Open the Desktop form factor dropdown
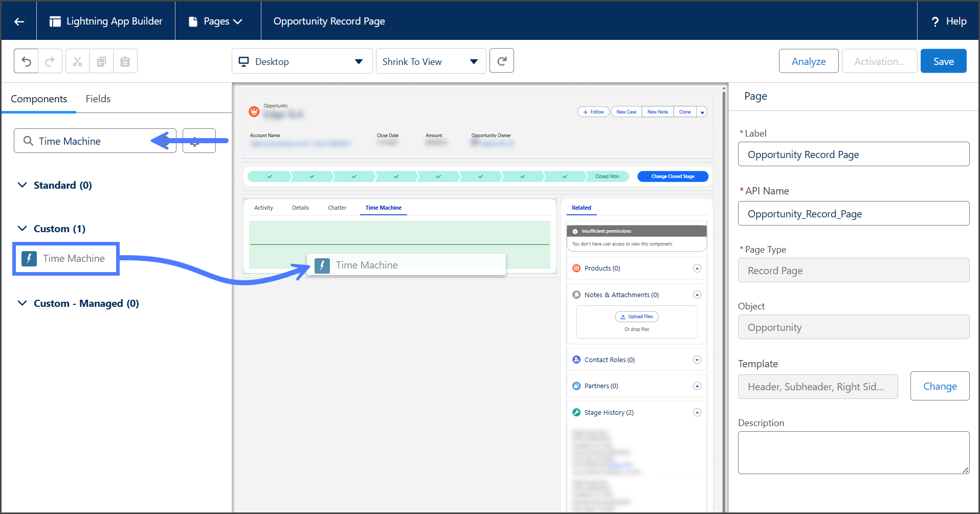The height and width of the screenshot is (514, 980). point(302,61)
